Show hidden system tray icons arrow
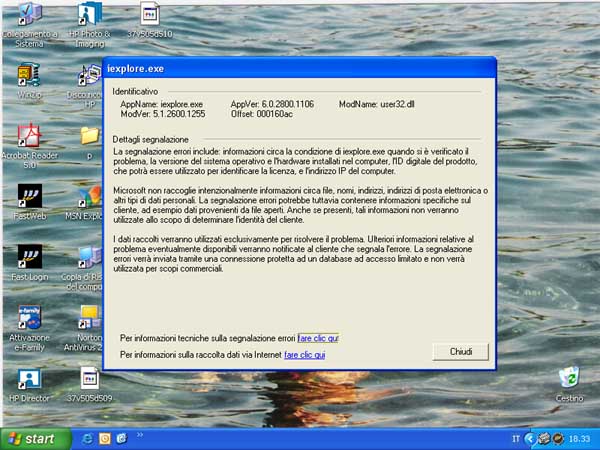 529,439
